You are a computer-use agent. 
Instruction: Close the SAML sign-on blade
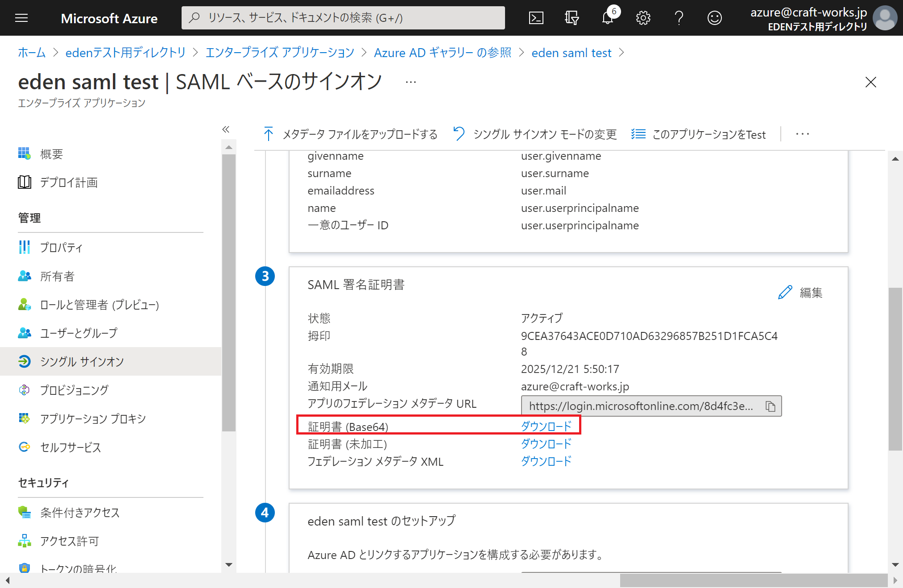870,82
